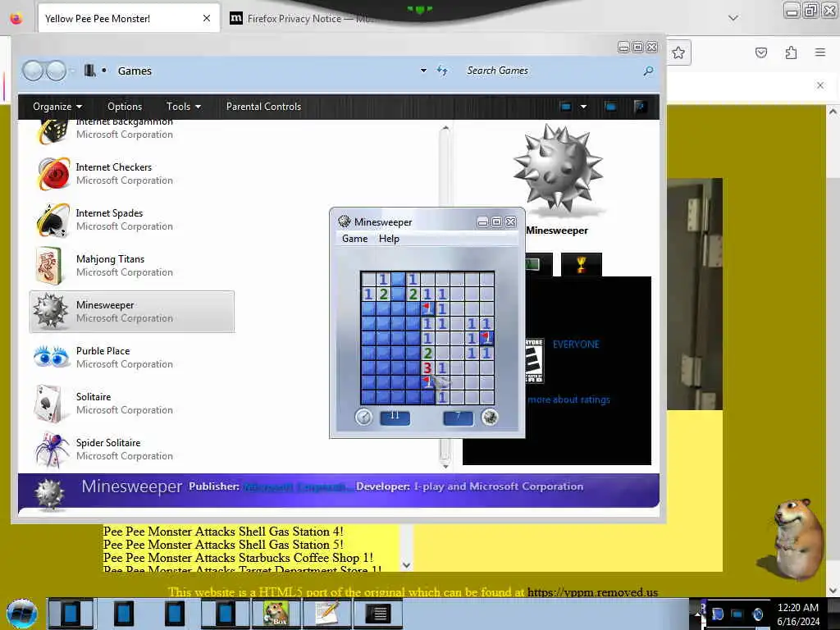The width and height of the screenshot is (840, 630).
Task: Click the help icon in Games toolbar
Action: click(x=639, y=107)
